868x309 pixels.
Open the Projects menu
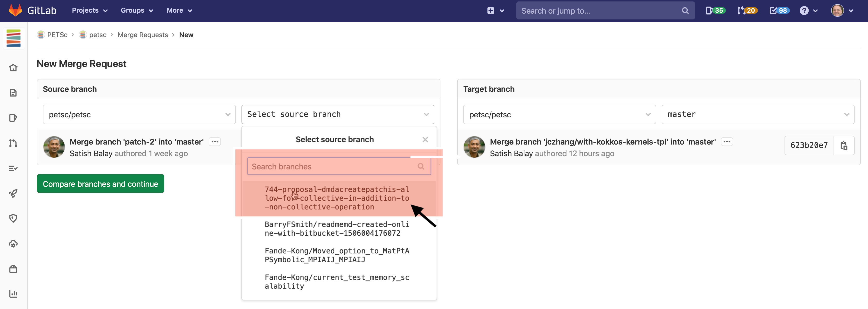point(90,10)
